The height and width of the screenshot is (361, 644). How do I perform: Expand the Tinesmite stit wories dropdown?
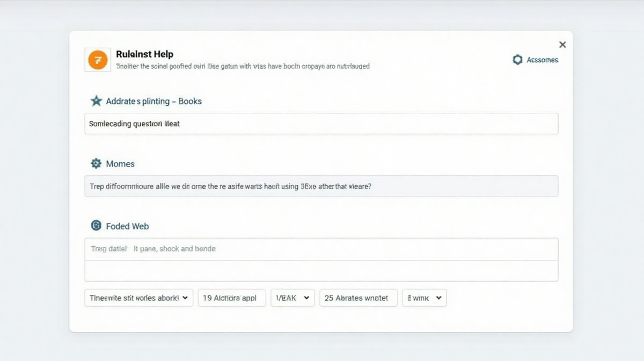pos(138,298)
